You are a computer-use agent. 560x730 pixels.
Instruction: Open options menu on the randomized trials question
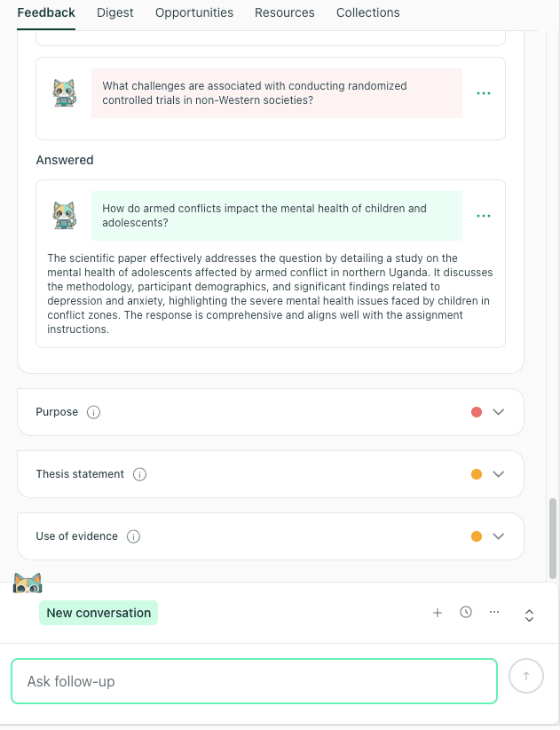tap(484, 92)
